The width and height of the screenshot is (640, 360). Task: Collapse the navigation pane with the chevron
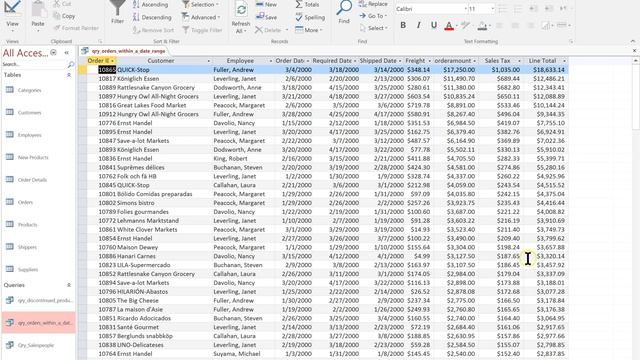click(67, 53)
